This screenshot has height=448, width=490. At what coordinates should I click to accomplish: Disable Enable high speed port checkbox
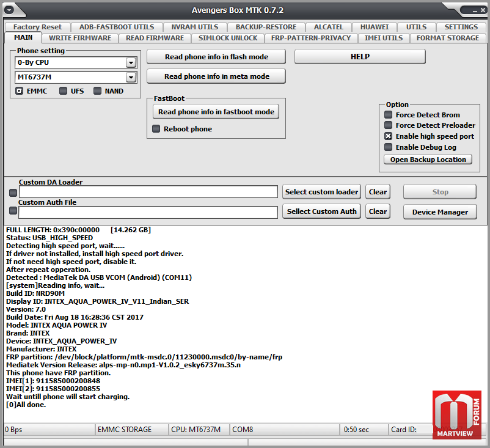(388, 136)
